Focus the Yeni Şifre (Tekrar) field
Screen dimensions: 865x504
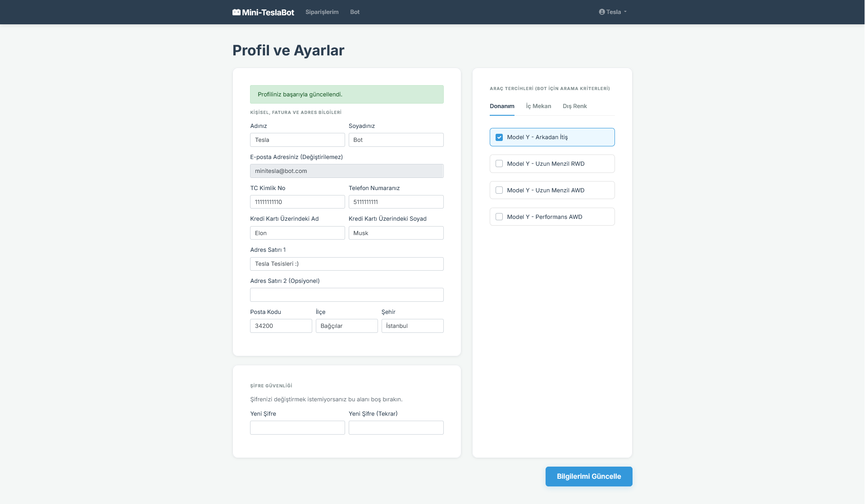[x=396, y=428]
